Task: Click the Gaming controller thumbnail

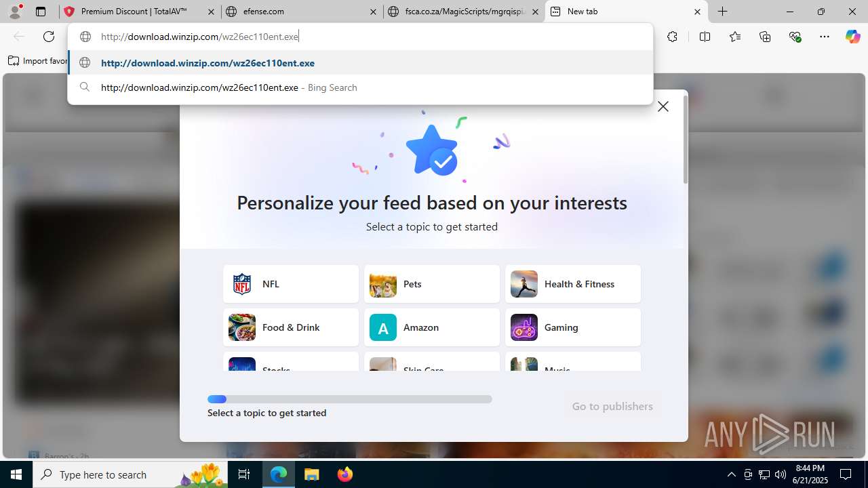Action: [524, 327]
